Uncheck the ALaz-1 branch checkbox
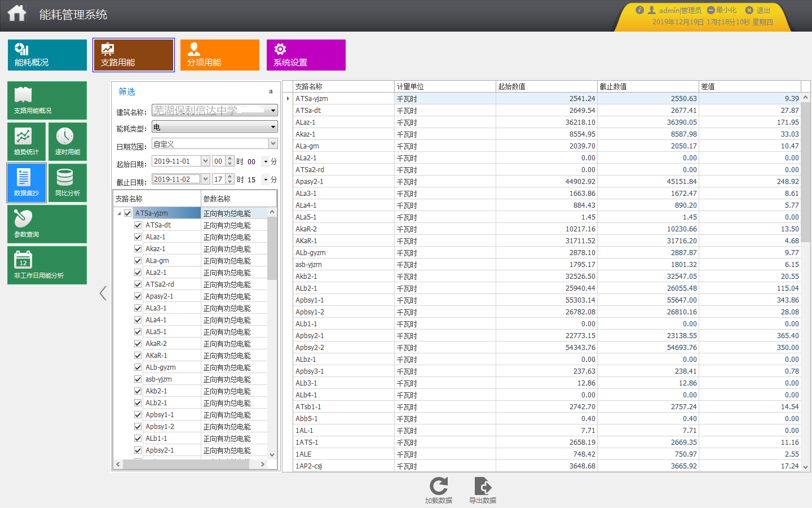 pos(138,237)
